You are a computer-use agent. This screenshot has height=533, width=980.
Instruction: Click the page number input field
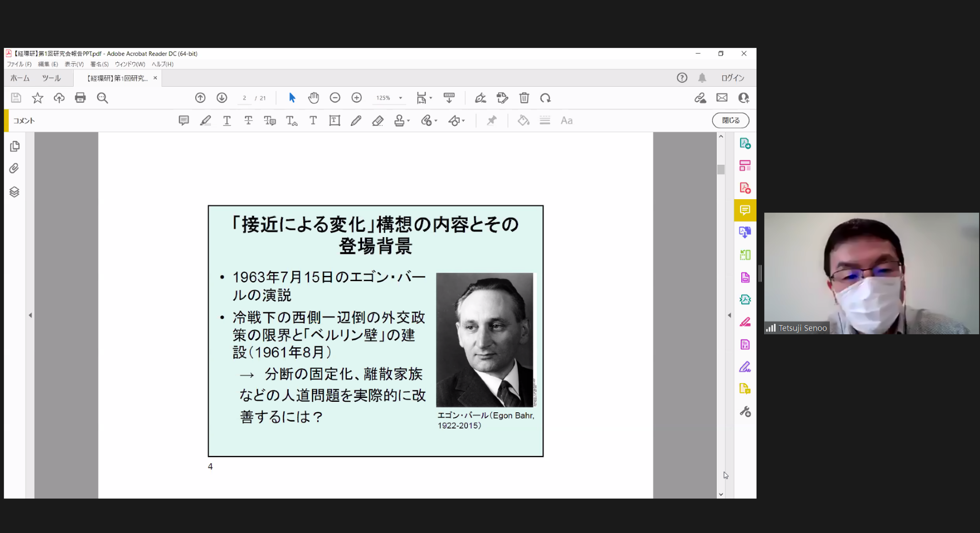(245, 98)
